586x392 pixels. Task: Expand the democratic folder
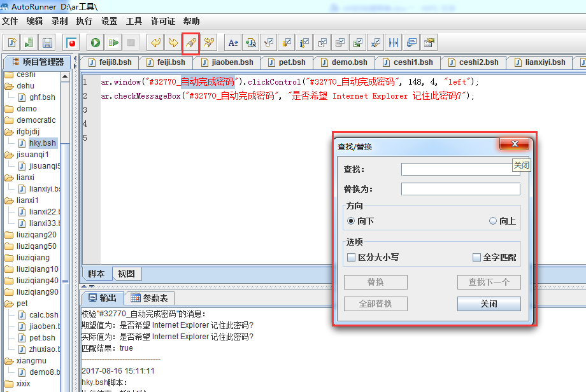pos(30,120)
